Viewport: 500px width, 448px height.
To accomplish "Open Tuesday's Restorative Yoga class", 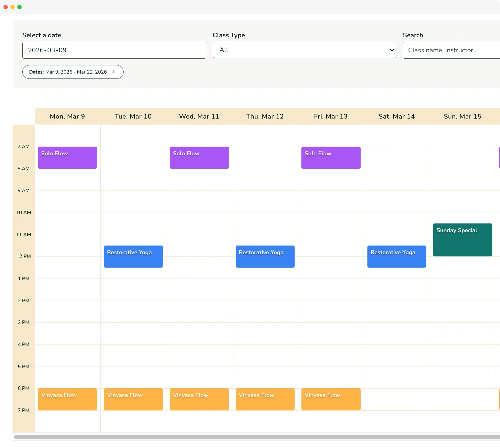I will [x=133, y=256].
